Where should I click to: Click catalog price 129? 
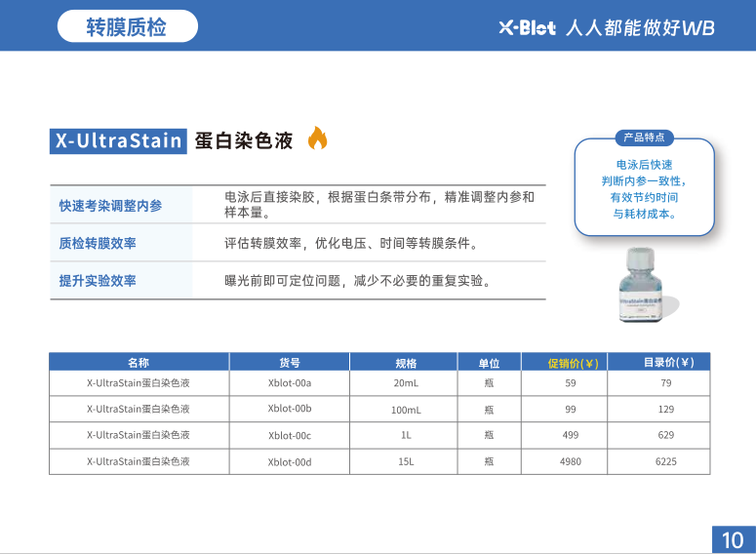click(x=666, y=409)
